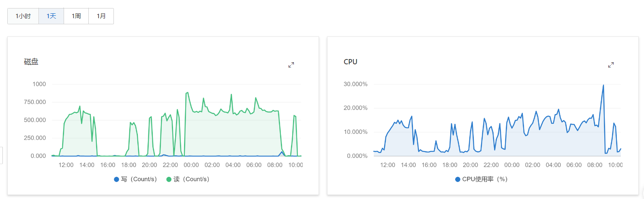Toggle the 写 (Count/s) legend series

click(135, 179)
